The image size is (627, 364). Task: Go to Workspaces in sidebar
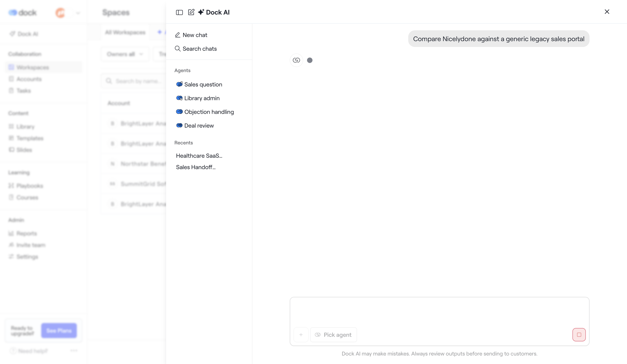pyautogui.click(x=43, y=67)
